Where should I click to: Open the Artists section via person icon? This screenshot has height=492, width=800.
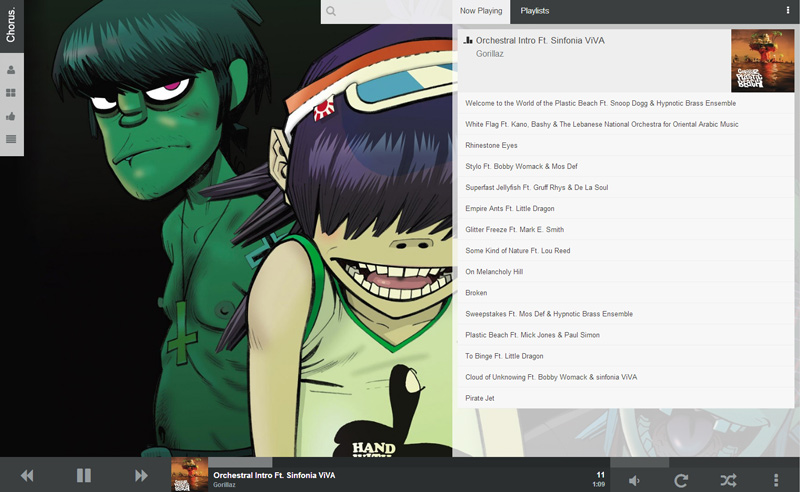11,70
